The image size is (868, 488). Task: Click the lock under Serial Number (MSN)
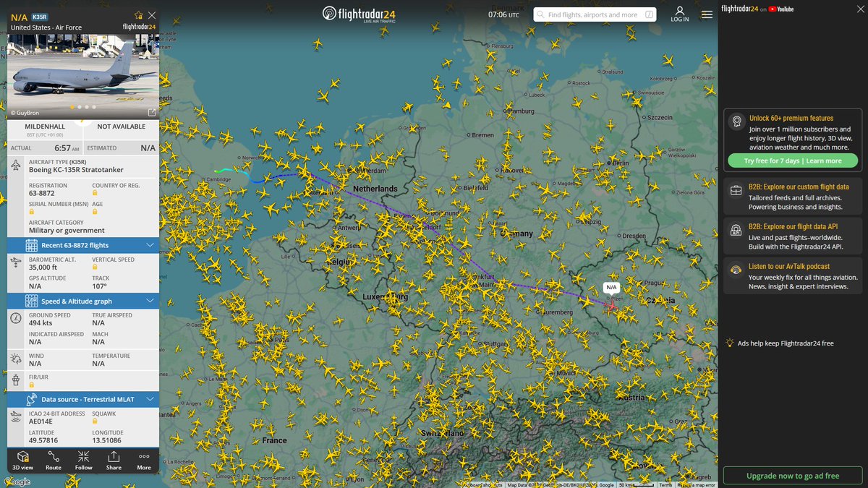point(31,213)
